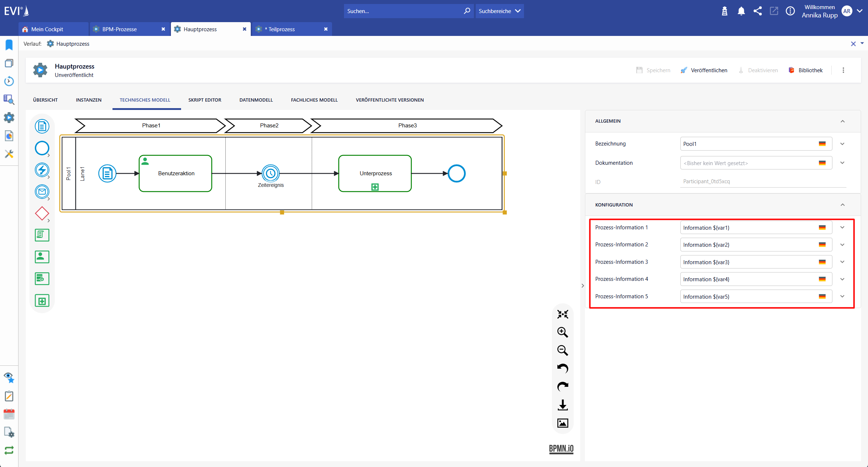Expand the Prozess-Information 3 chevron

click(x=842, y=262)
